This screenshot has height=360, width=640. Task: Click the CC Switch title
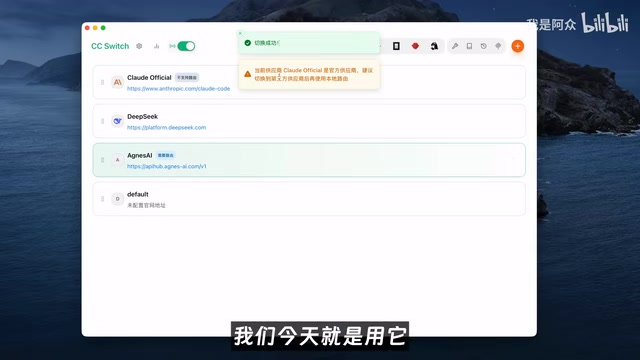[110, 46]
